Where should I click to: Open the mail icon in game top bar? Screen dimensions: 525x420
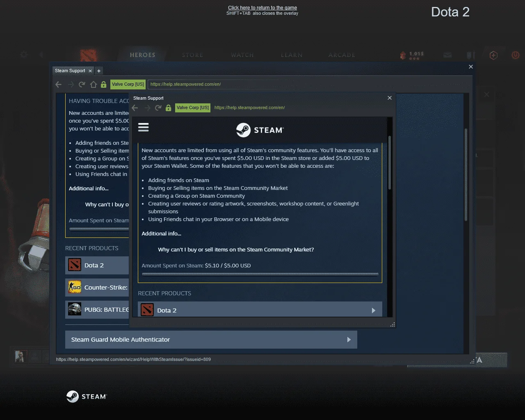point(447,55)
